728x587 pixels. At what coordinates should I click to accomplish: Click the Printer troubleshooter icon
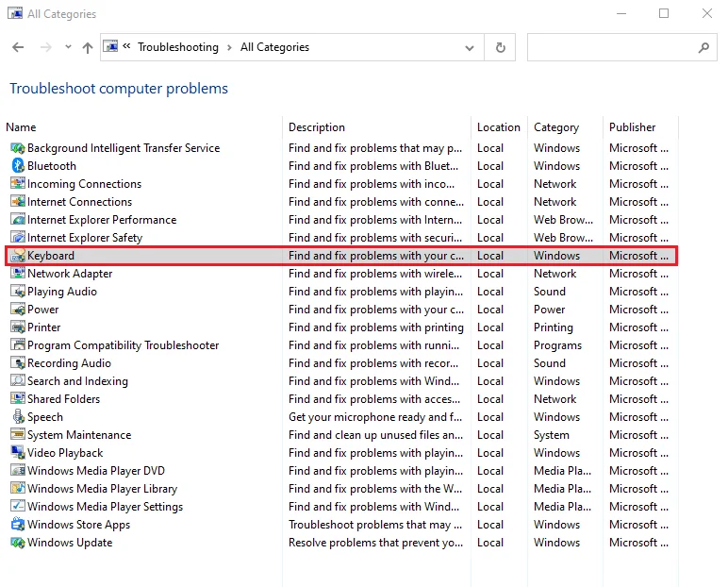(18, 327)
